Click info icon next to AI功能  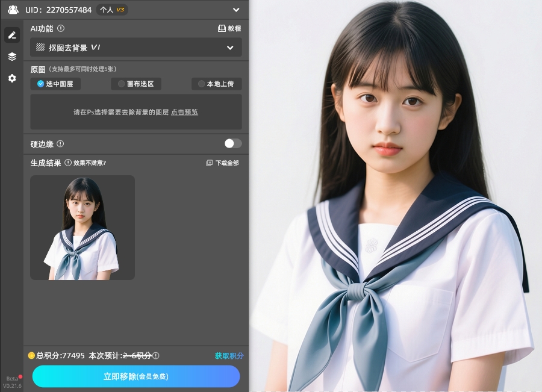61,28
